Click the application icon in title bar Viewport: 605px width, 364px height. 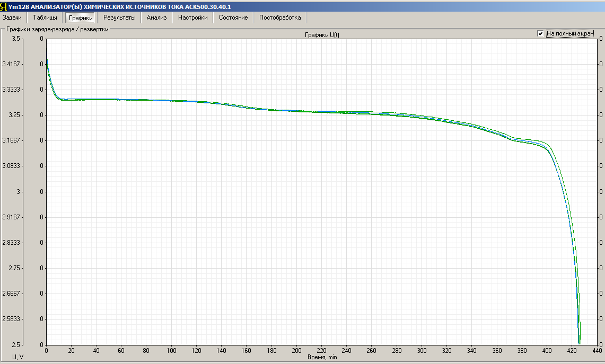[x=4, y=6]
